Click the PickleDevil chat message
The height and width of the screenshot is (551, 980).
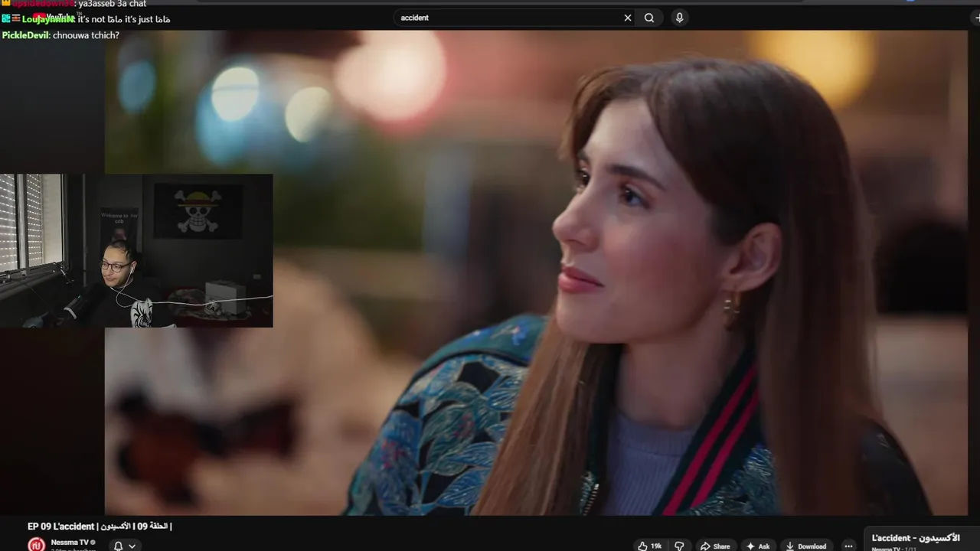pos(60,35)
